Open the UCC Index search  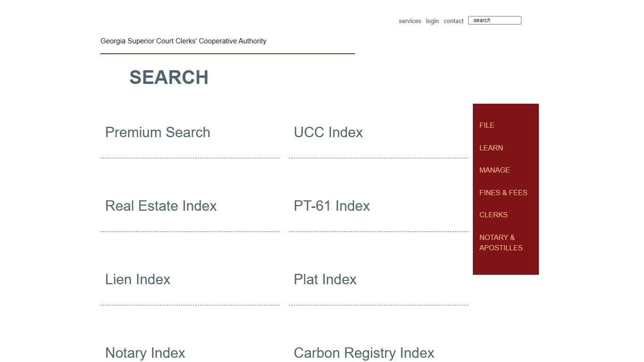(x=328, y=132)
